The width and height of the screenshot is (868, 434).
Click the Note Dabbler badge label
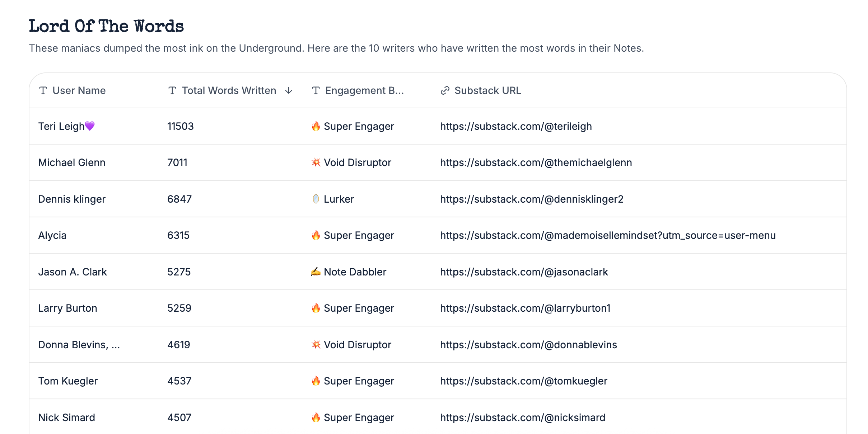click(x=355, y=272)
